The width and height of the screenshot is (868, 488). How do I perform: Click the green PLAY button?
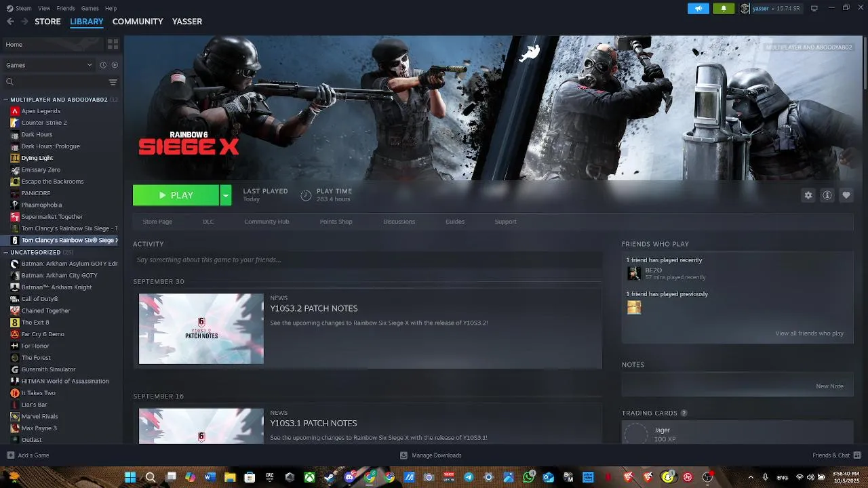(176, 195)
